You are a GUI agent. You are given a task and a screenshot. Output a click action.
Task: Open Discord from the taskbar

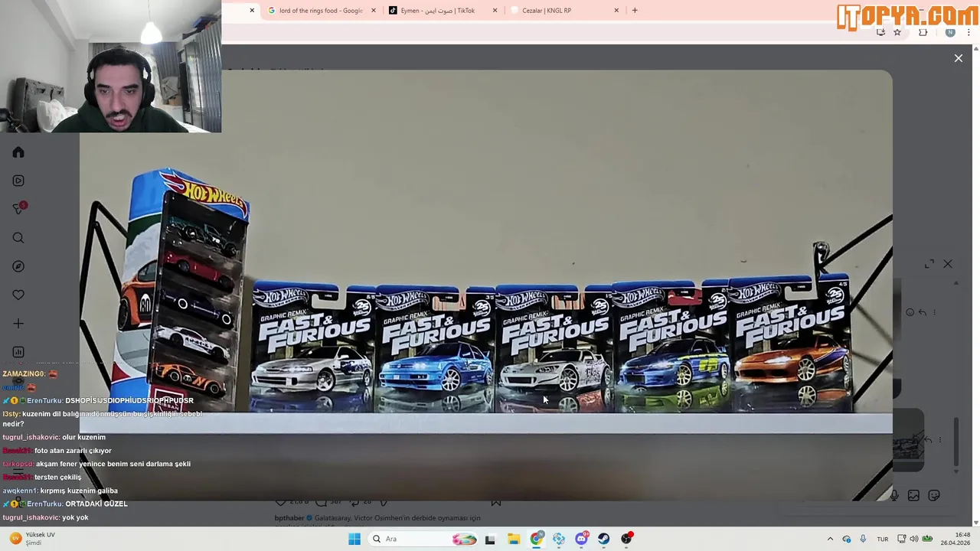click(x=581, y=539)
